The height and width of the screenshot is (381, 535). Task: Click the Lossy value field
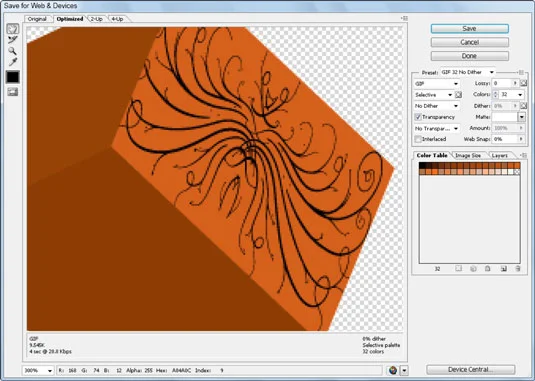(502, 83)
